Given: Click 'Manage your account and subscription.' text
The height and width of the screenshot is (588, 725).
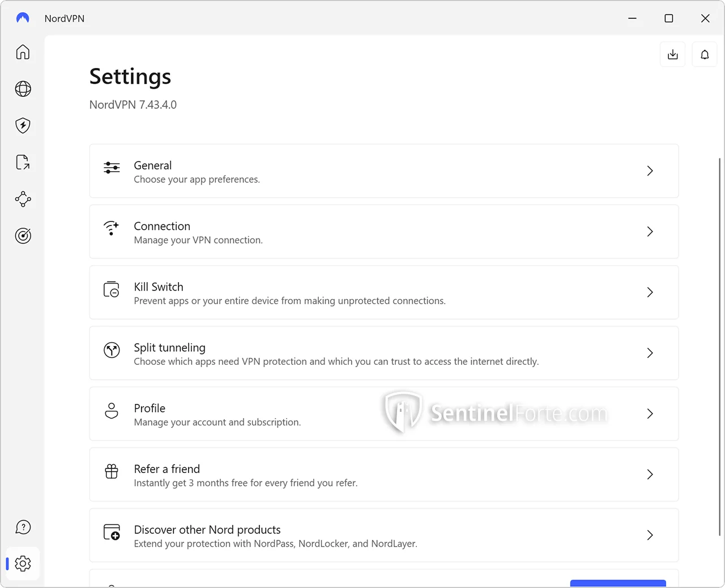Looking at the screenshot, I should pyautogui.click(x=217, y=423).
